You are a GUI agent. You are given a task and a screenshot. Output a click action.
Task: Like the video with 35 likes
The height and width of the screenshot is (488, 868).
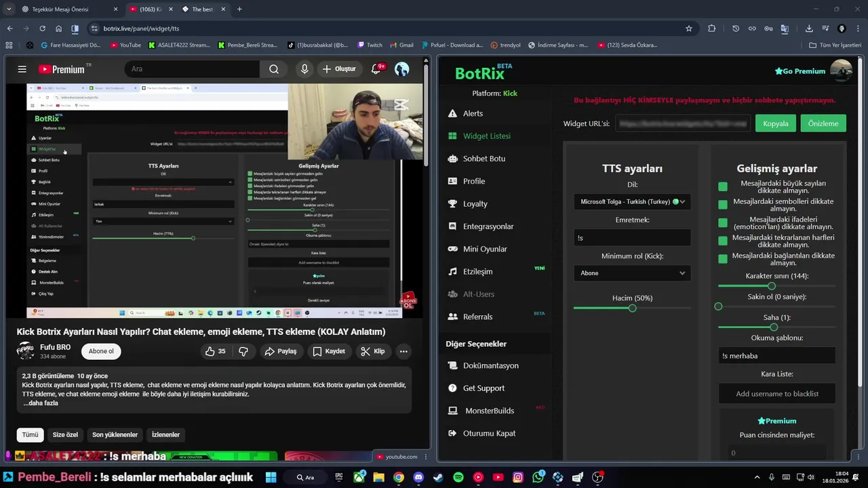[215, 351]
